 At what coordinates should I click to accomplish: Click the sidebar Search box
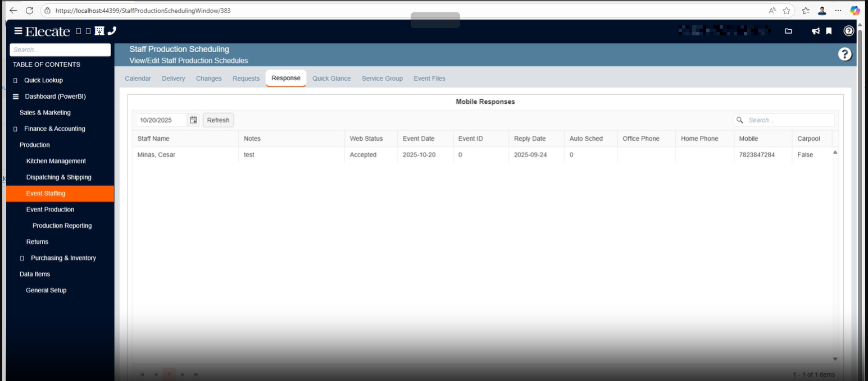pyautogui.click(x=60, y=50)
